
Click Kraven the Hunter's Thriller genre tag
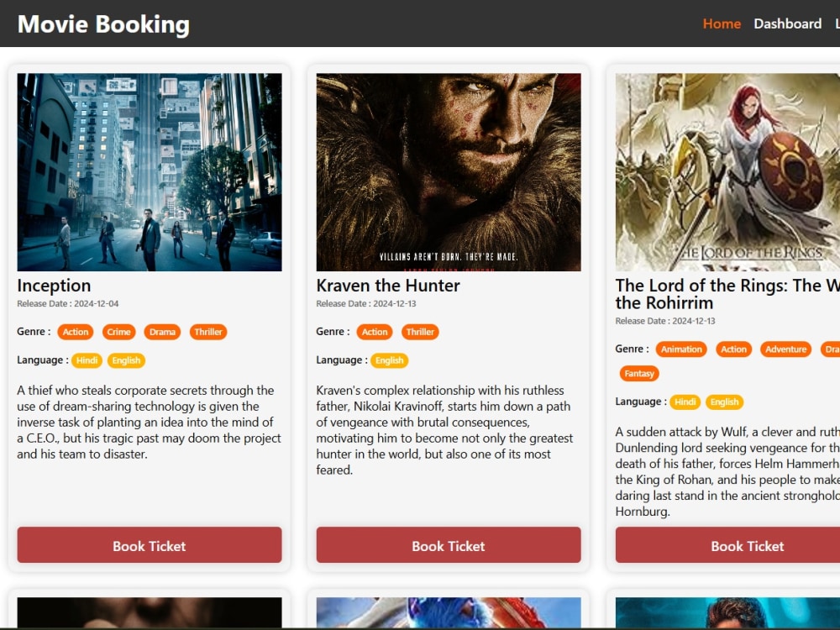pos(420,332)
